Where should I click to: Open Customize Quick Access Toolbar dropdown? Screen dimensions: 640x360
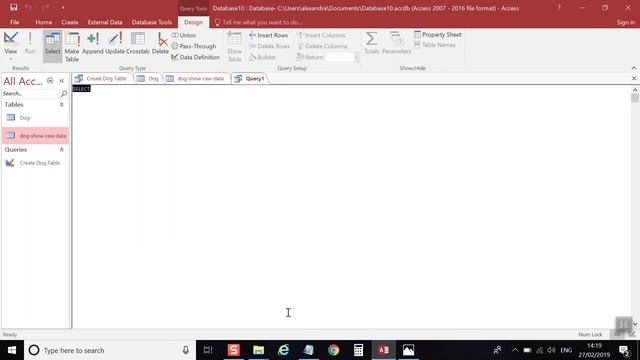pos(63,7)
